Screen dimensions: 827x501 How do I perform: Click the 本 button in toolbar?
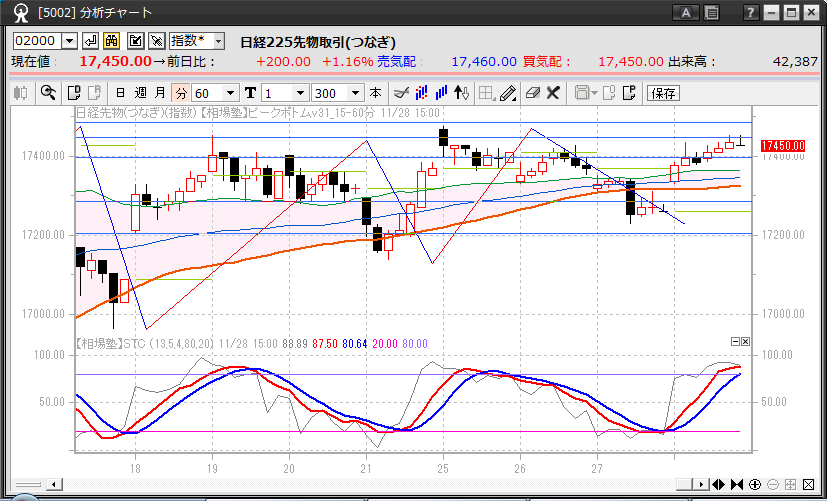(375, 93)
